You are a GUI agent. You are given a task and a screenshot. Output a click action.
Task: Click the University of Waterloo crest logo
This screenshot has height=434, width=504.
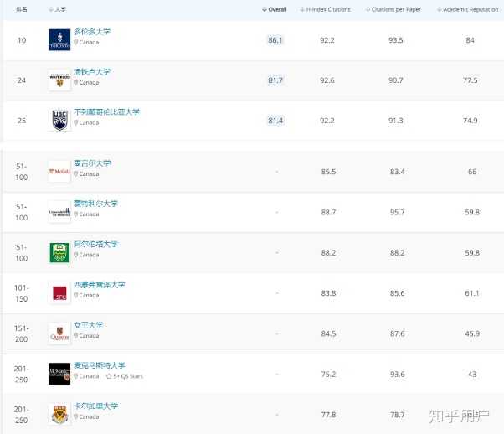tap(59, 80)
